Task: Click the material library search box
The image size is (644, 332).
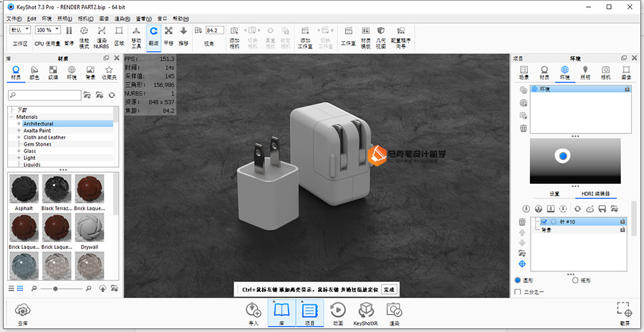Action: [45, 95]
